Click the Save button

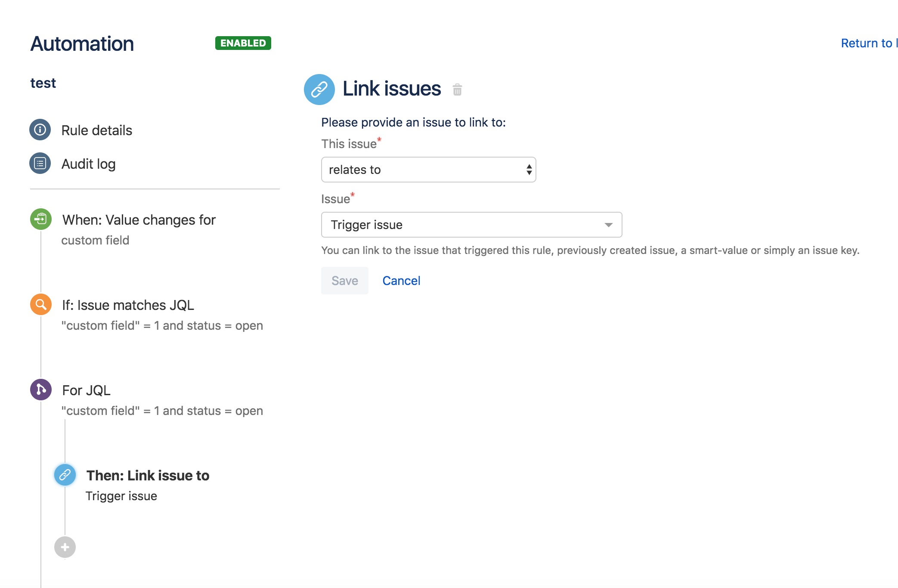click(x=344, y=280)
